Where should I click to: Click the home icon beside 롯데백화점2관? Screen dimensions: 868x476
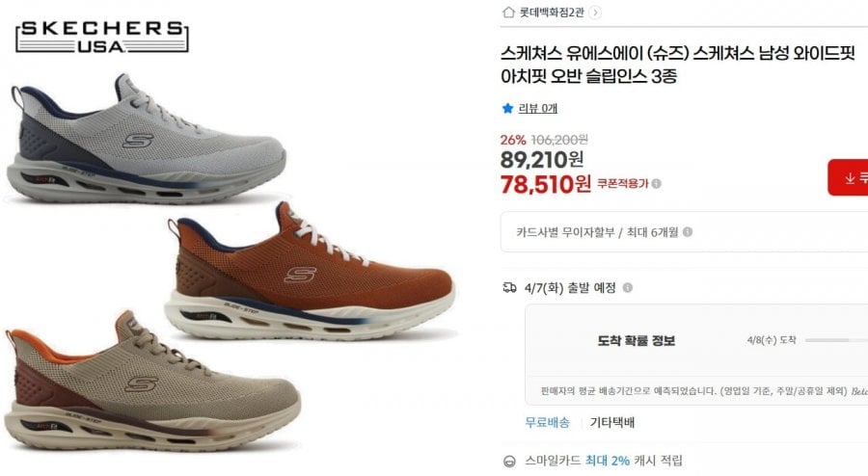[508, 13]
